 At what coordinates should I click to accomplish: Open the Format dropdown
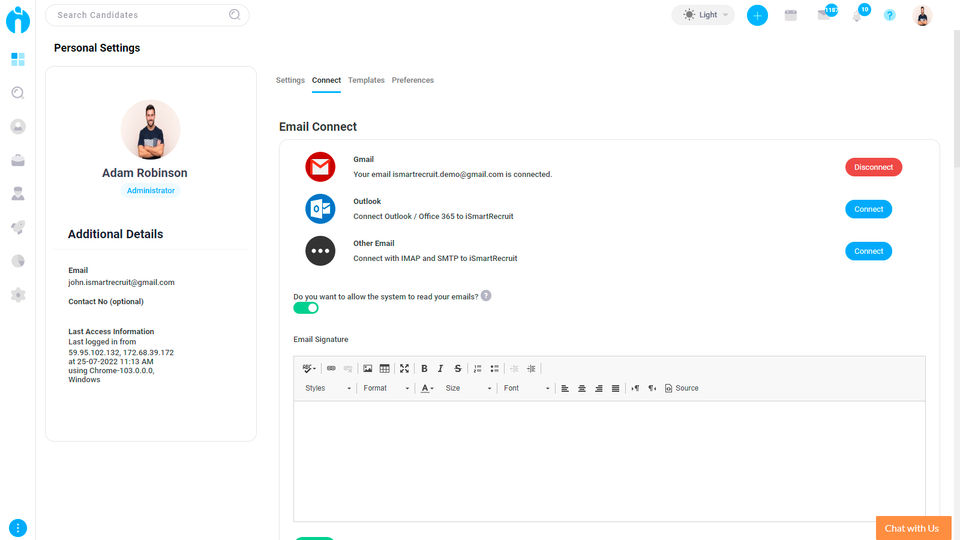click(386, 388)
